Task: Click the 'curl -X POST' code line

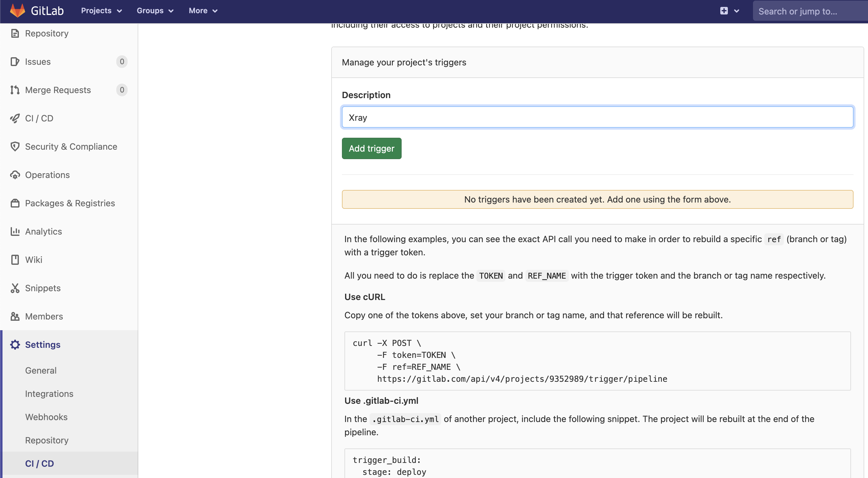Action: 387,343
